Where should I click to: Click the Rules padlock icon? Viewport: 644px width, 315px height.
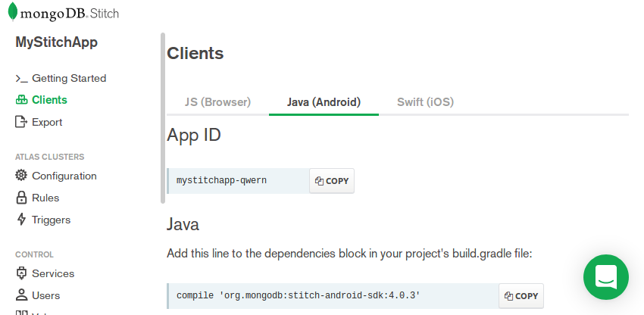click(21, 198)
